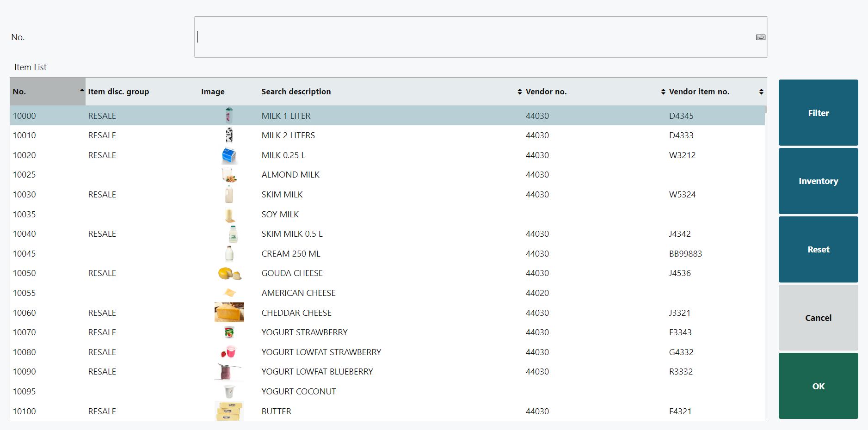The width and height of the screenshot is (868, 430).
Task: Click the CREAM 250 ML bottle image
Action: pos(229,254)
